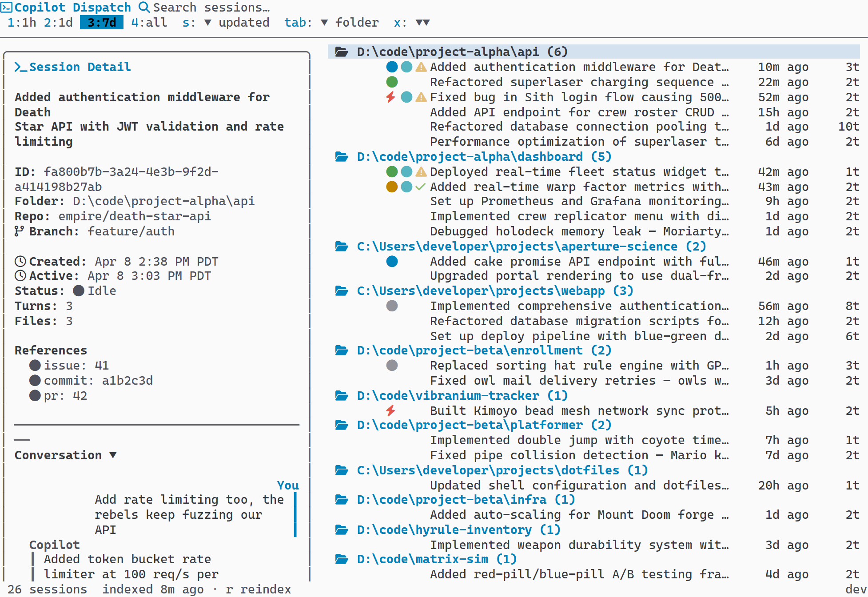Click green dot on Deployed real-time fleet status row
868x597 pixels.
click(392, 171)
